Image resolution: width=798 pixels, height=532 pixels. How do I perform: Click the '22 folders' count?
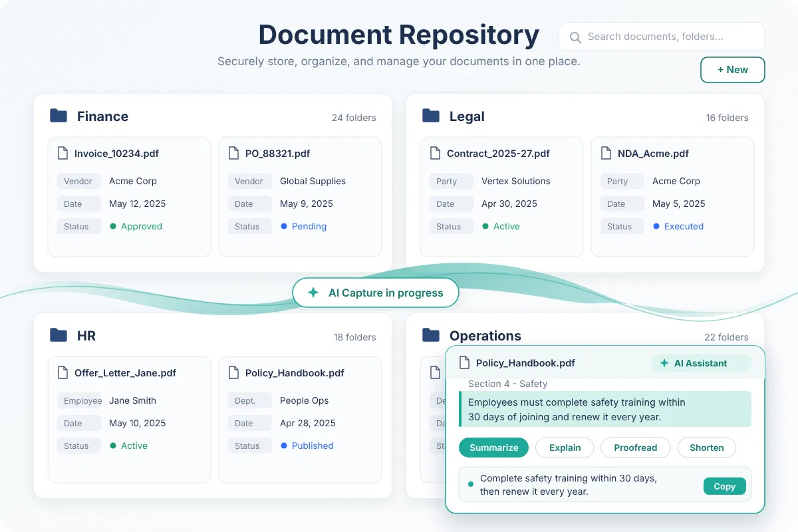click(726, 337)
